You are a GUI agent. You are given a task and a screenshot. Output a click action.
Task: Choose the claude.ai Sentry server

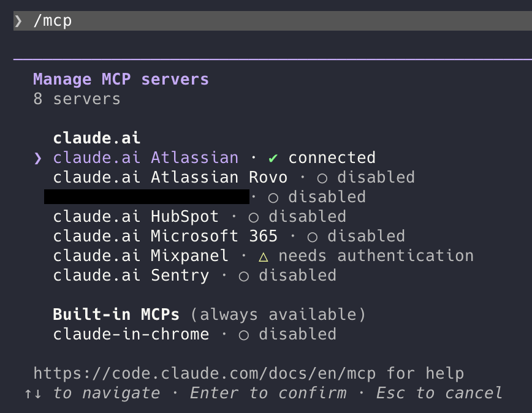click(x=131, y=276)
